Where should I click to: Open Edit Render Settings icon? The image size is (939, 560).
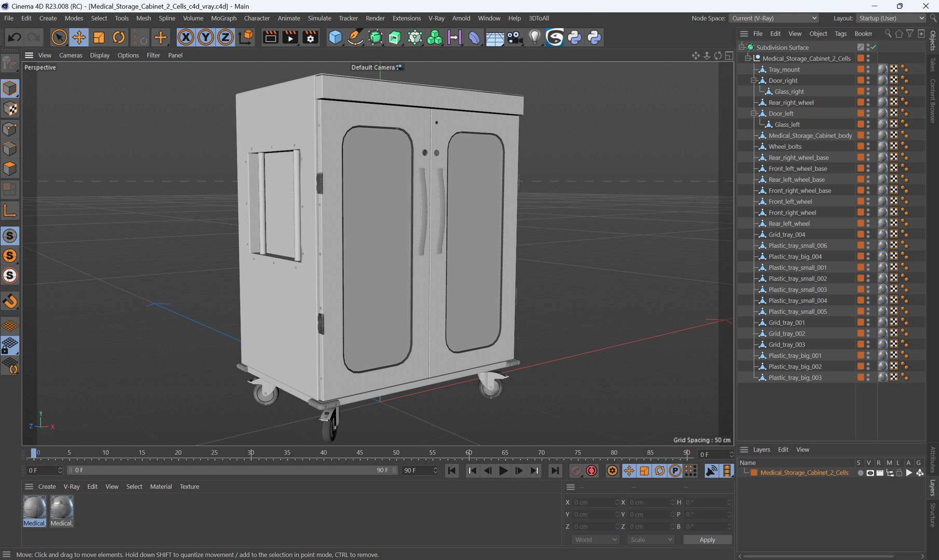point(310,37)
